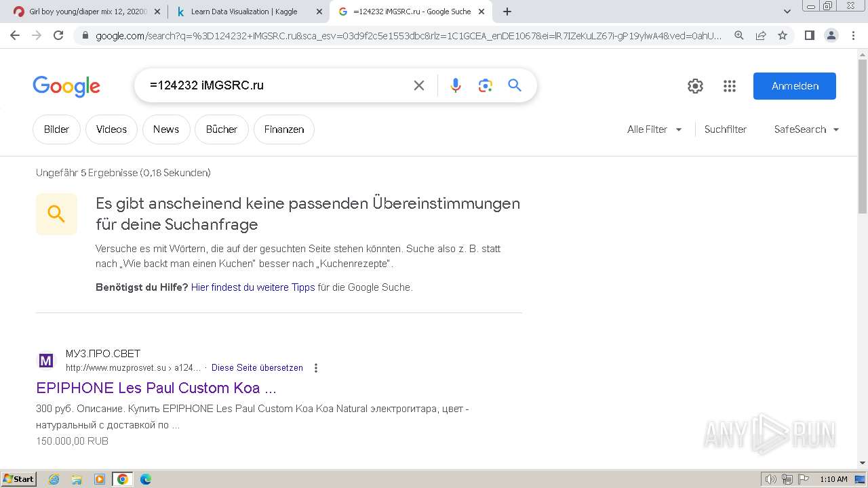
Task: Click Chrome icon in taskbar
Action: pos(123,479)
